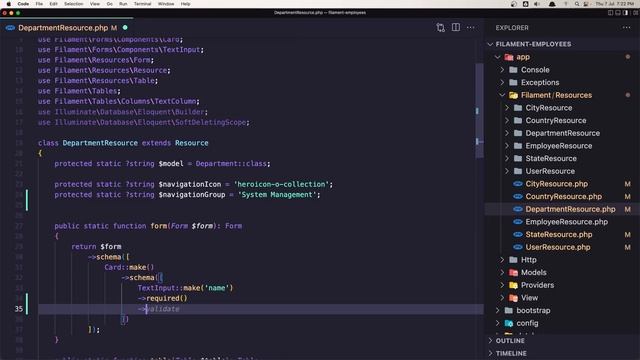This screenshot has width=640, height=360.
Task: Toggle secondary side bar layout icon
Action: 625,13
